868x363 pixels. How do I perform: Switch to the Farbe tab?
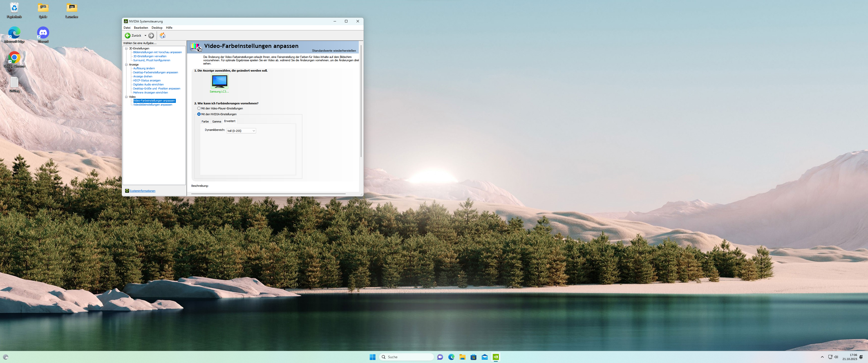205,122
